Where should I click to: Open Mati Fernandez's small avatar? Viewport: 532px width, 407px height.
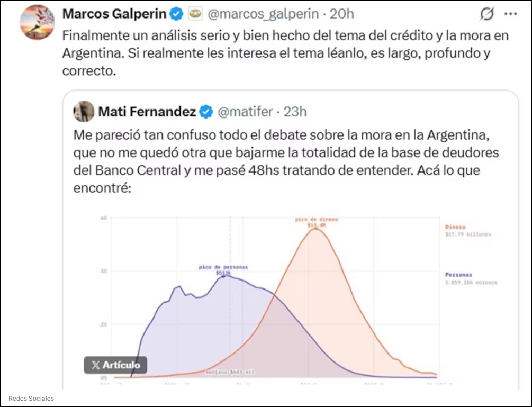(x=84, y=111)
